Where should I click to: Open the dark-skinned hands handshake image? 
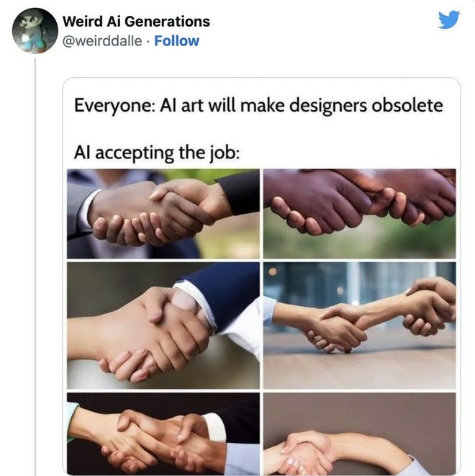(359, 214)
